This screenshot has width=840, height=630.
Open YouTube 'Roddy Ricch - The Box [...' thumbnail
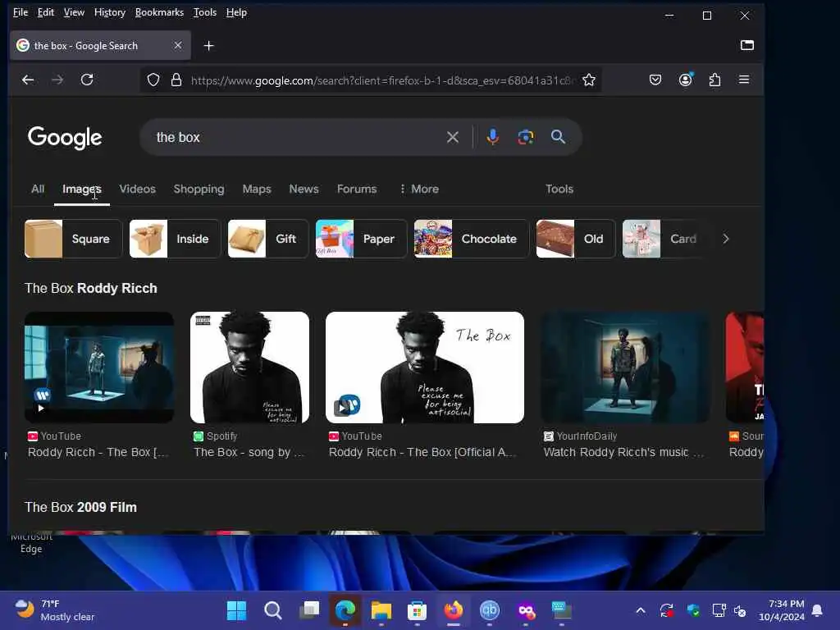click(x=99, y=367)
